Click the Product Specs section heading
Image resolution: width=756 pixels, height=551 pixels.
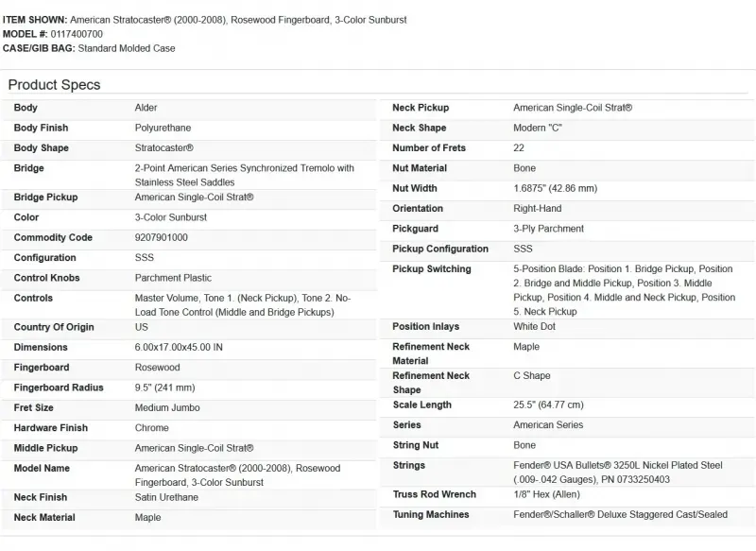pos(54,85)
